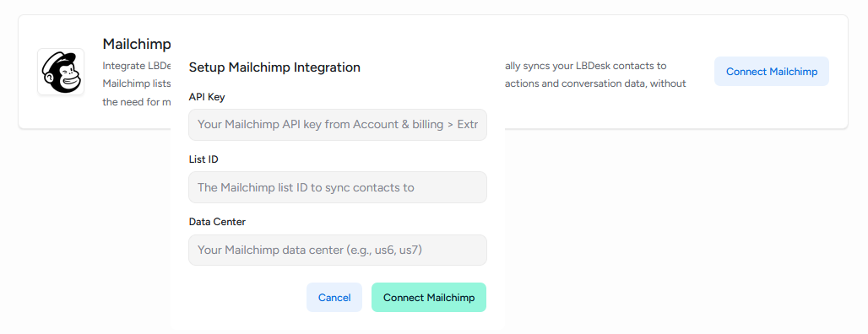Focus the List ID input field

tap(338, 187)
